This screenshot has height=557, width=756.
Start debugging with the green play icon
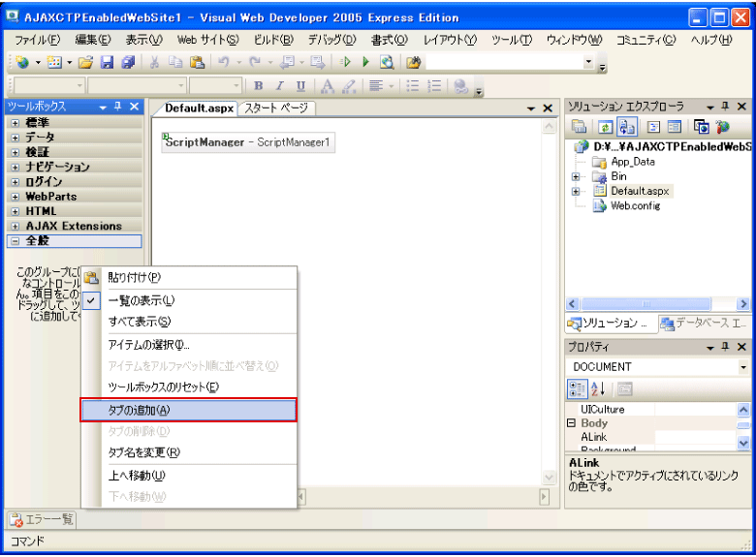tap(366, 62)
